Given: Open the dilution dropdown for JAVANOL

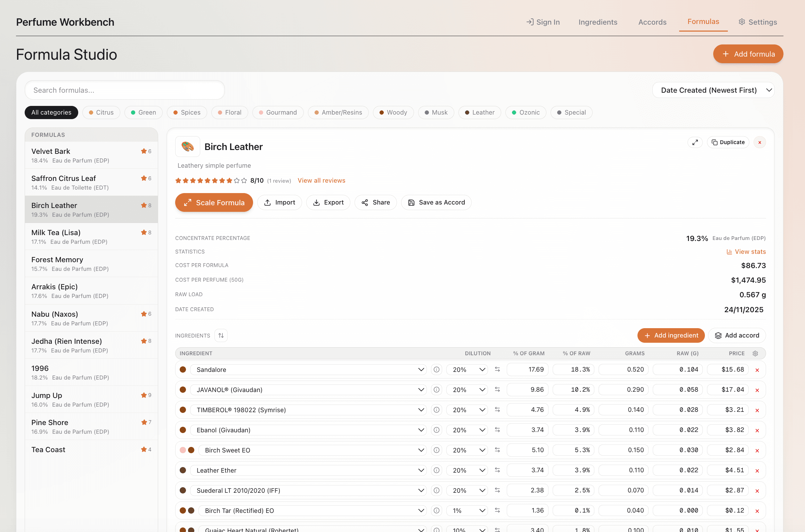Looking at the screenshot, I should (467, 390).
